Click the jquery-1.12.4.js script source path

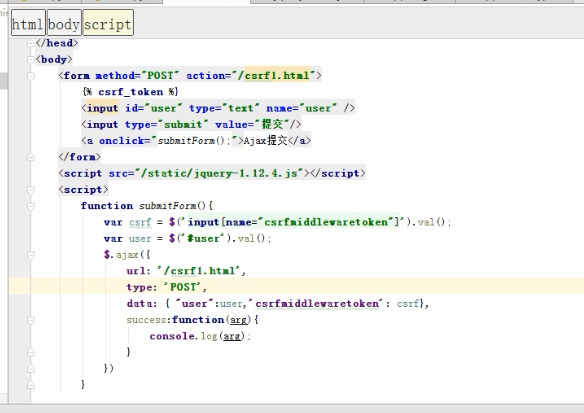(219, 173)
